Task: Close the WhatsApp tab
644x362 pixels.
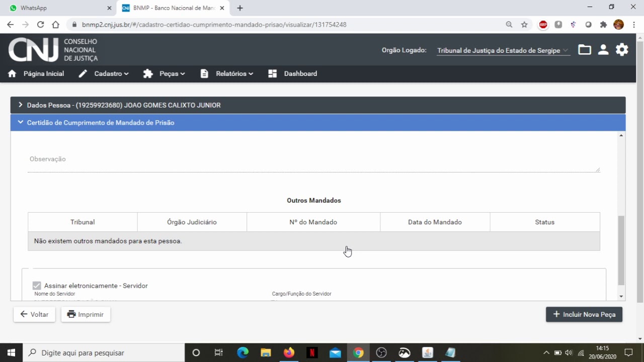Action: pyautogui.click(x=109, y=8)
